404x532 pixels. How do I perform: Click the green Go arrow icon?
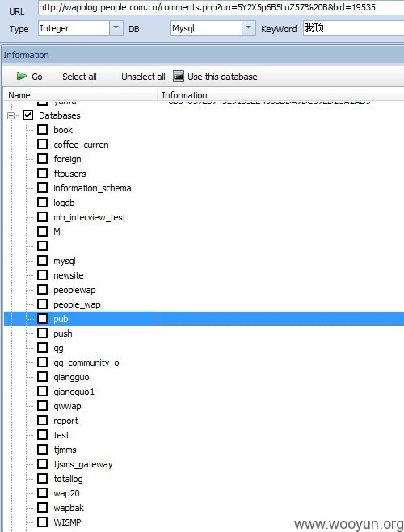(x=21, y=76)
